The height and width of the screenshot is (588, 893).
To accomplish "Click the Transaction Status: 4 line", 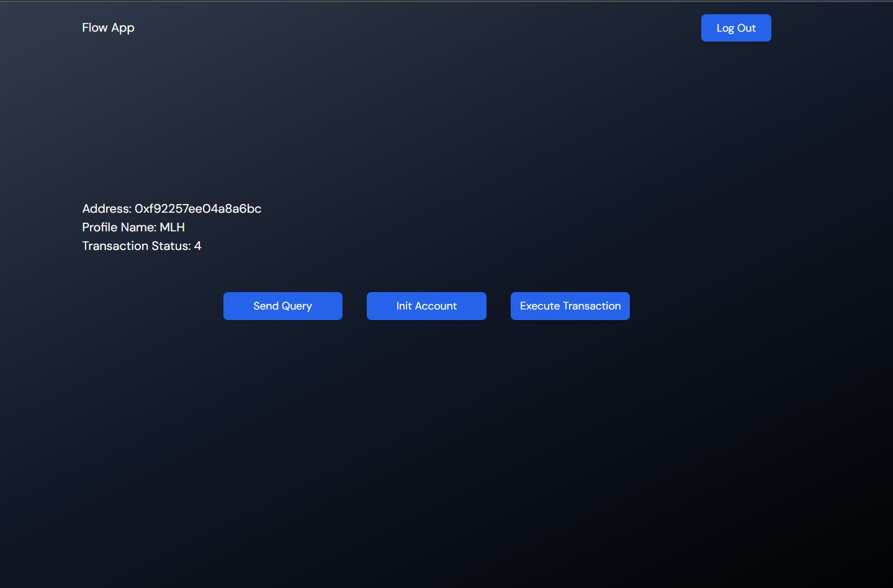I will pyautogui.click(x=141, y=246).
